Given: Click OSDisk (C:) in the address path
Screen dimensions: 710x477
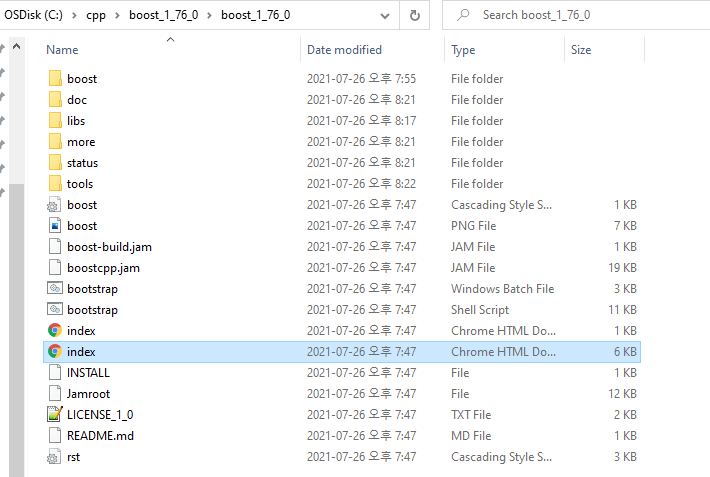Looking at the screenshot, I should 34,15.
